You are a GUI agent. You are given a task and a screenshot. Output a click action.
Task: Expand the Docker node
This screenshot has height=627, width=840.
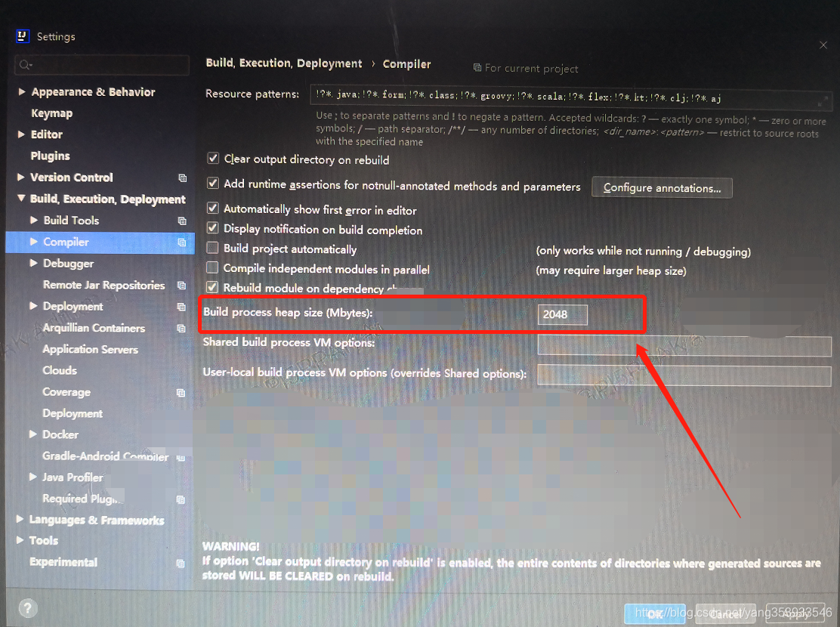pyautogui.click(x=33, y=434)
